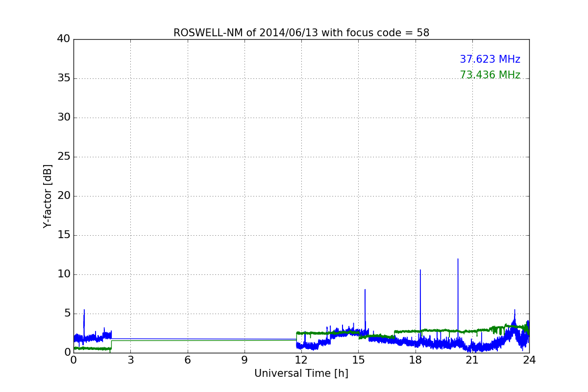Image resolution: width=588 pixels, height=392 pixels.
Task: Click the y-axis tick label 15
Action: point(63,235)
